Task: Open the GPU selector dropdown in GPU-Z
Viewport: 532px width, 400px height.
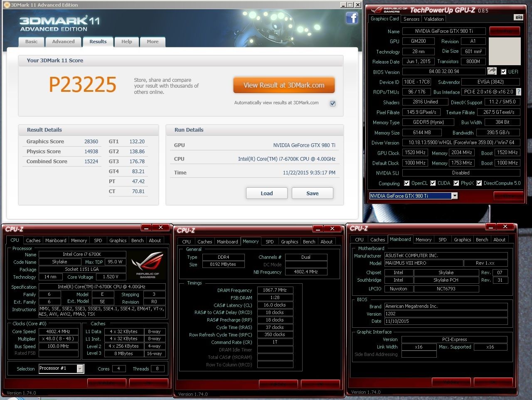Action: 454,195
